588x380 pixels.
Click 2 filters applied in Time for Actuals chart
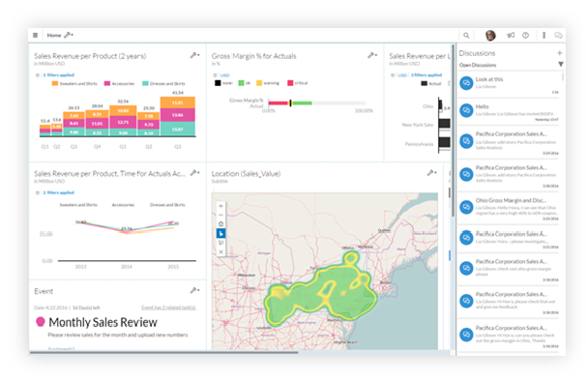(58, 192)
